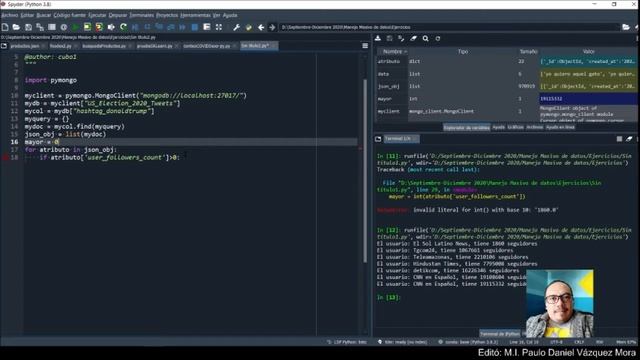Screen dimensions: 640x360
Task: Open the Ejecutar menu
Action: (x=97, y=15)
